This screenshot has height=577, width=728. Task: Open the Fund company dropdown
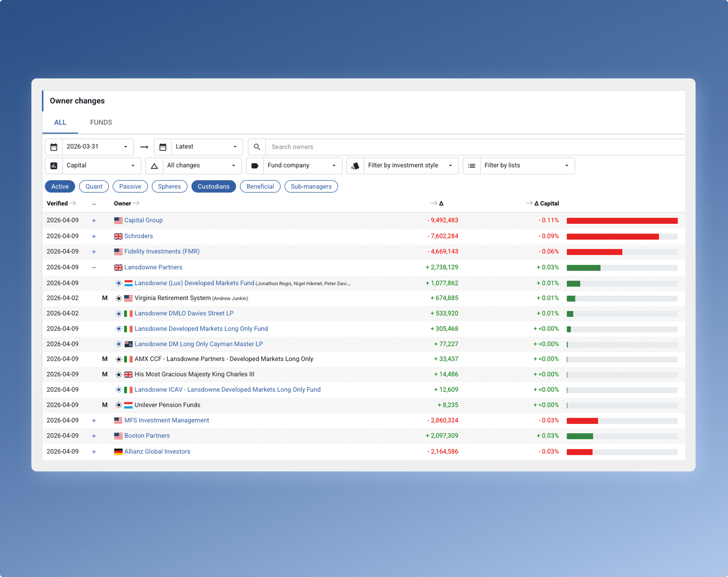coord(302,166)
